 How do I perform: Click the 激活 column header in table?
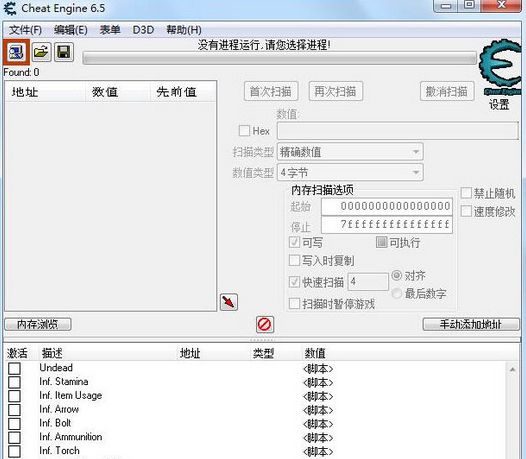(x=17, y=353)
